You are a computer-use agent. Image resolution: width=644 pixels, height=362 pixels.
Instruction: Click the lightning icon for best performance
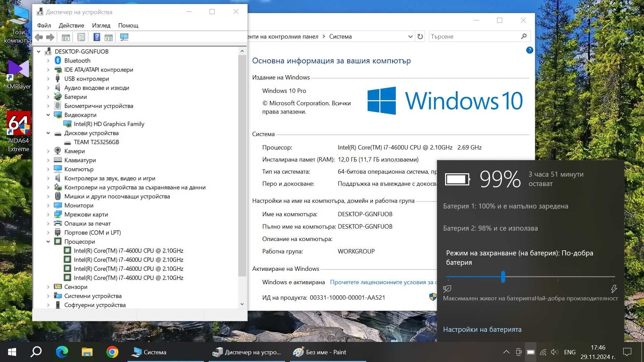point(614,289)
